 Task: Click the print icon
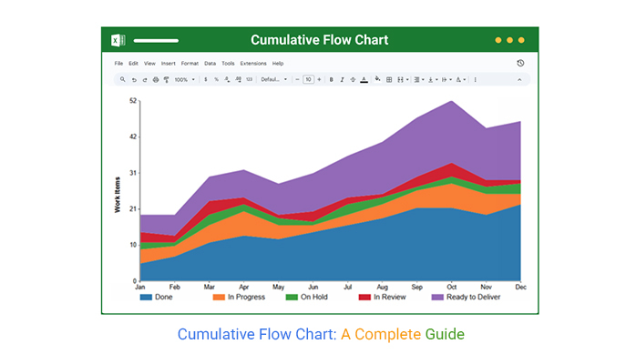[x=155, y=80]
